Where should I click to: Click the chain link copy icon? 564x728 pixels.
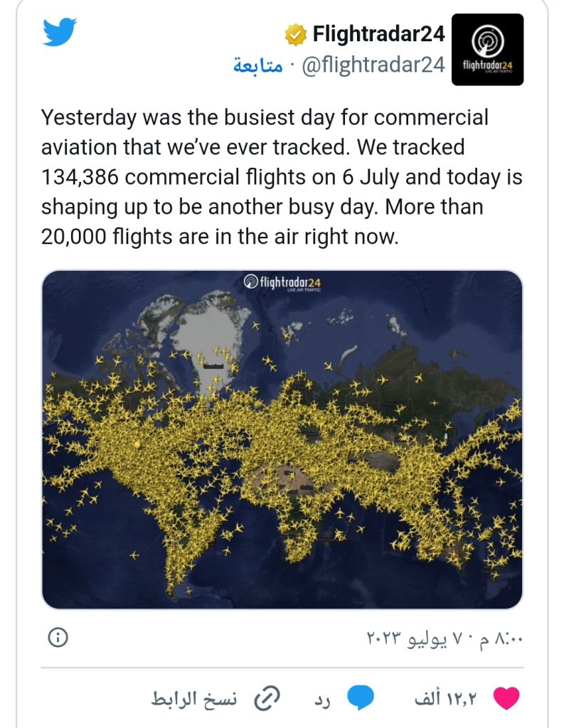[x=267, y=698]
